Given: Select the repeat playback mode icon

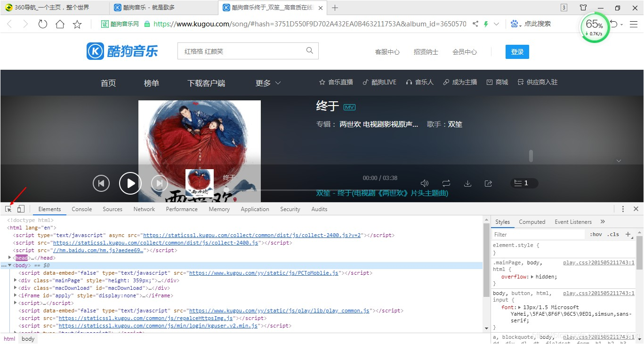Looking at the screenshot, I should (x=445, y=183).
